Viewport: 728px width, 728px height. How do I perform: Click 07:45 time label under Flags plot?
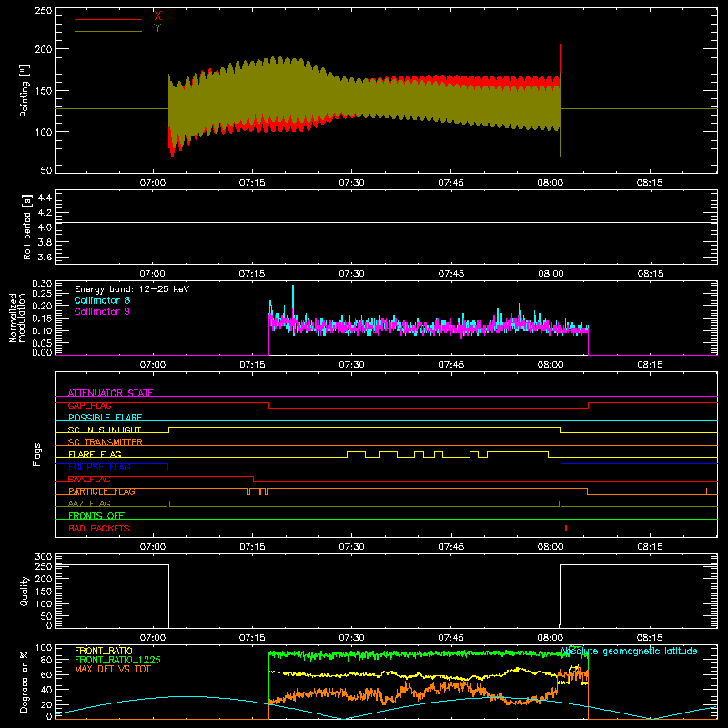(x=450, y=547)
